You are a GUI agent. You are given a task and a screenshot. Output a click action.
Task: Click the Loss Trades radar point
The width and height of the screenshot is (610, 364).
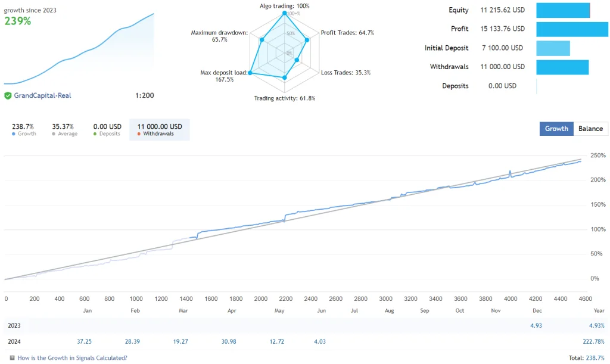click(297, 60)
